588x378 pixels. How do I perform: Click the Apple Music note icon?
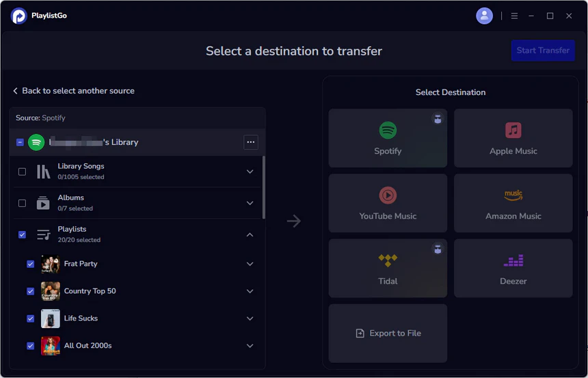click(513, 131)
